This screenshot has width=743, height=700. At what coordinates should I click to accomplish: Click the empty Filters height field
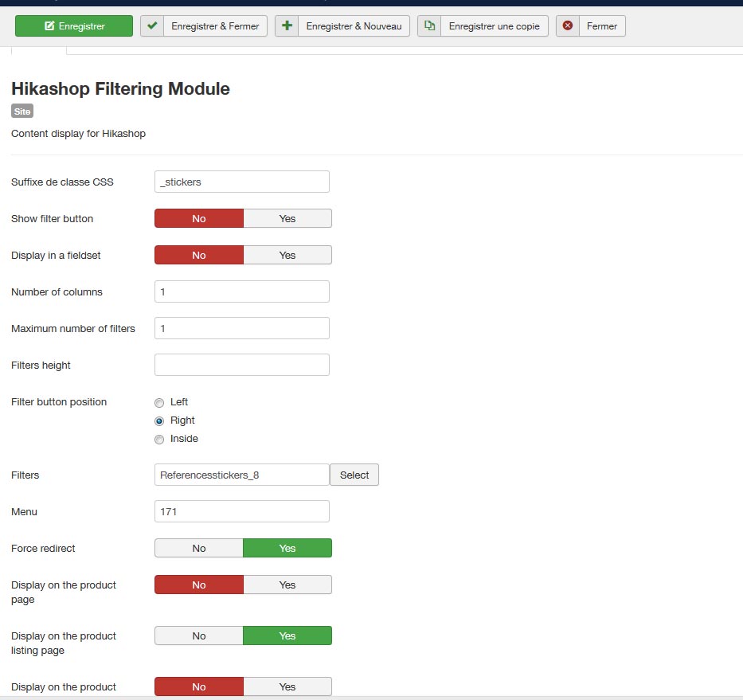[241, 365]
